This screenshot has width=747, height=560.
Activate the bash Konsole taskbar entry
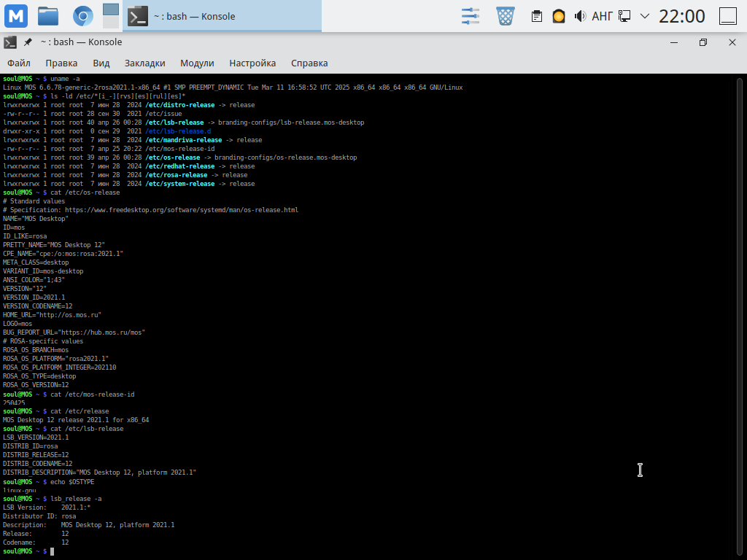pyautogui.click(x=222, y=16)
